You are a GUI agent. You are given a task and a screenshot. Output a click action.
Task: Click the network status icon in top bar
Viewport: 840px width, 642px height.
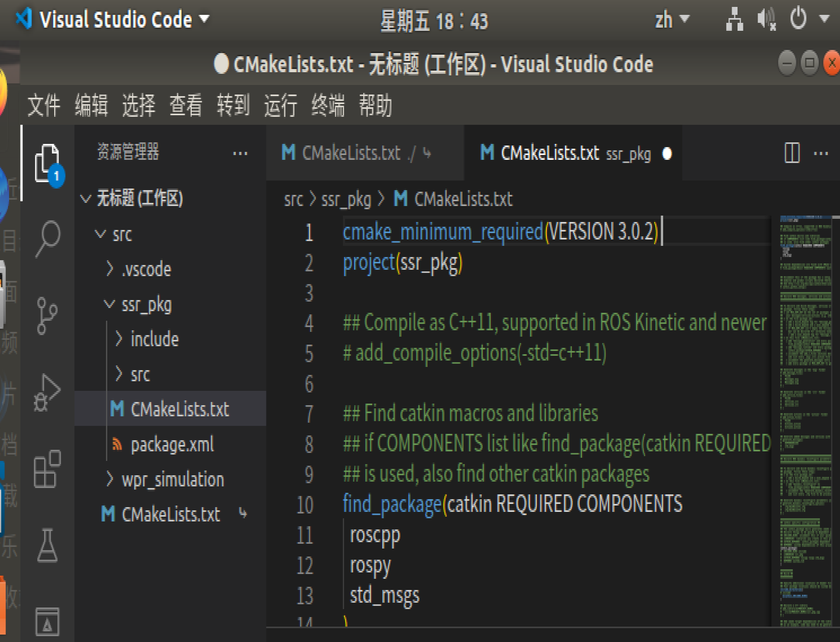click(734, 19)
